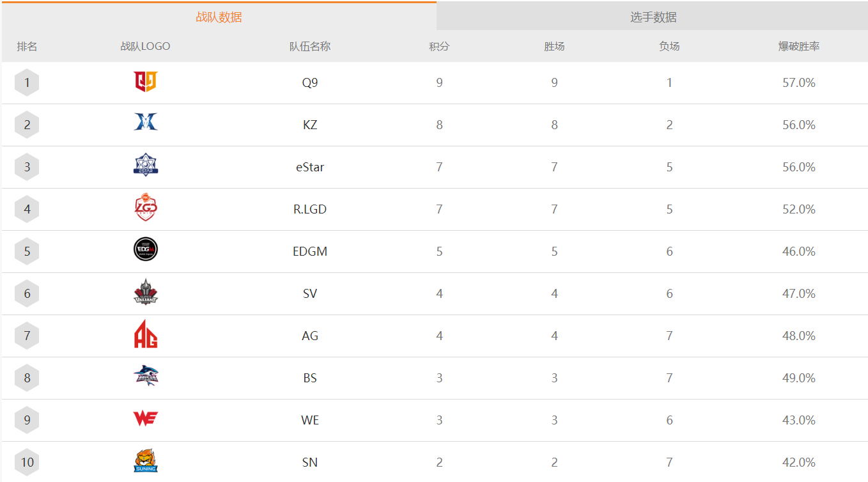Open the eStar team logo
This screenshot has height=482, width=868.
[x=145, y=166]
